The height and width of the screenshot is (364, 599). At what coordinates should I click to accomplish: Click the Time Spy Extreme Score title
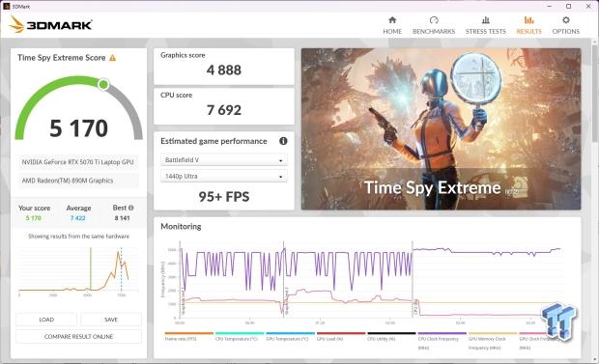[62, 58]
